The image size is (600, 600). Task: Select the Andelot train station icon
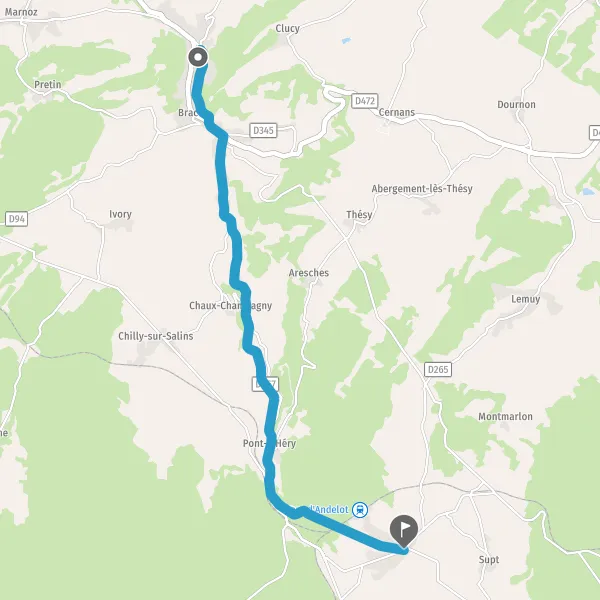tap(360, 510)
